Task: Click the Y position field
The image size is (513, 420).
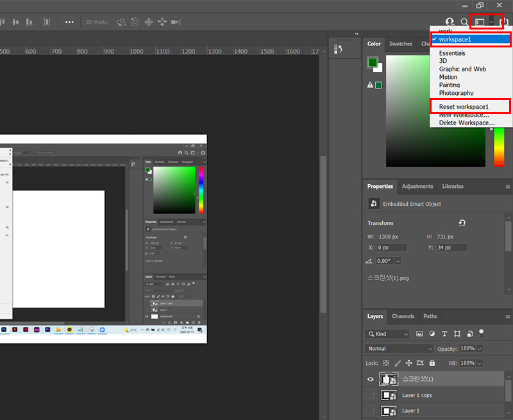Action: pos(451,248)
